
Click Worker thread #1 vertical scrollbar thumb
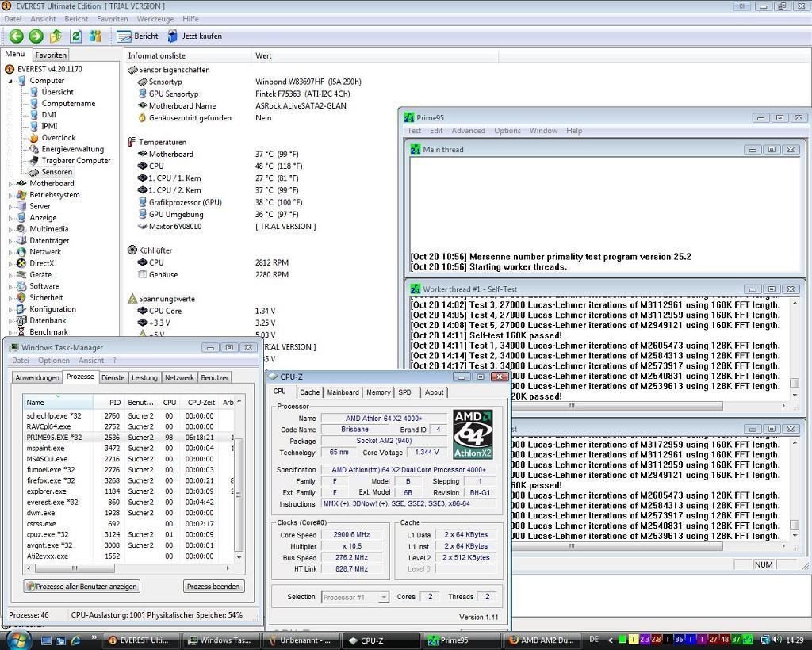(x=795, y=383)
